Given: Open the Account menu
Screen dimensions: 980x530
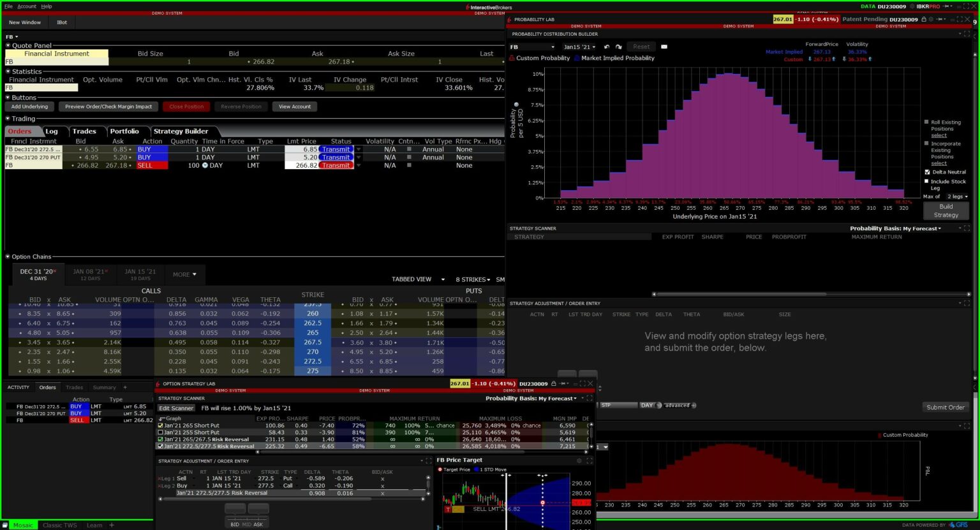Looking at the screenshot, I should 26,6.
